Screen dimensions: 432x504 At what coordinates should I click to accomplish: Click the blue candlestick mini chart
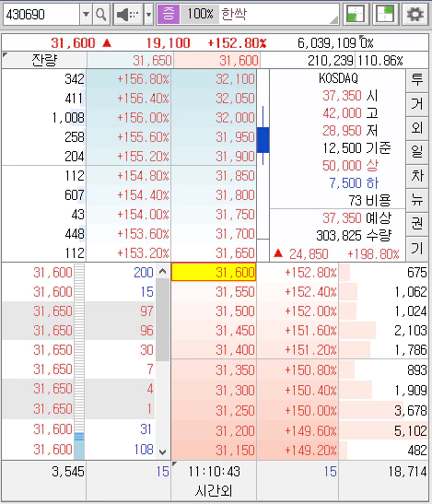coord(263,135)
